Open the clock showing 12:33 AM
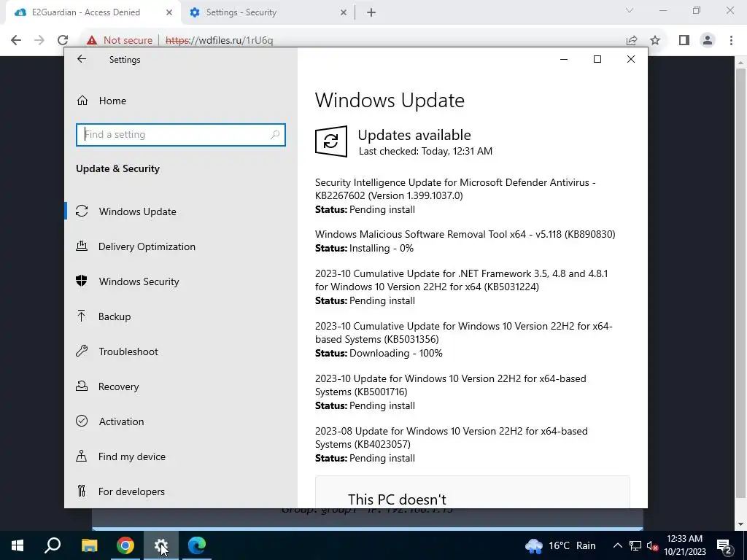The image size is (747, 560). [x=685, y=545]
